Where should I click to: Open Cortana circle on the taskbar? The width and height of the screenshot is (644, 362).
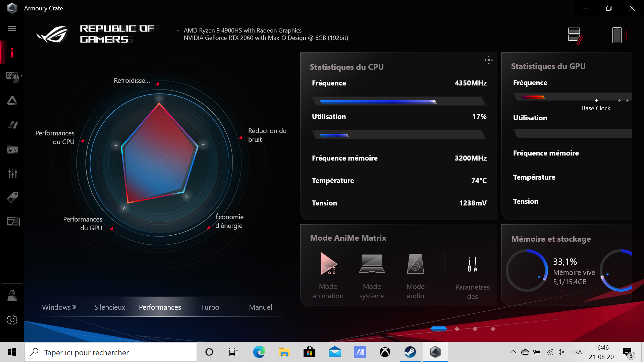click(x=209, y=352)
